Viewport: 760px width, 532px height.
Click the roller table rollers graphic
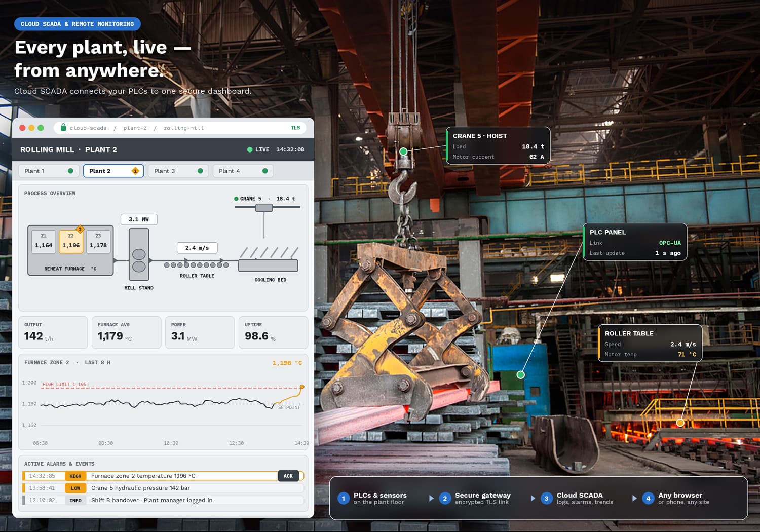point(197,265)
